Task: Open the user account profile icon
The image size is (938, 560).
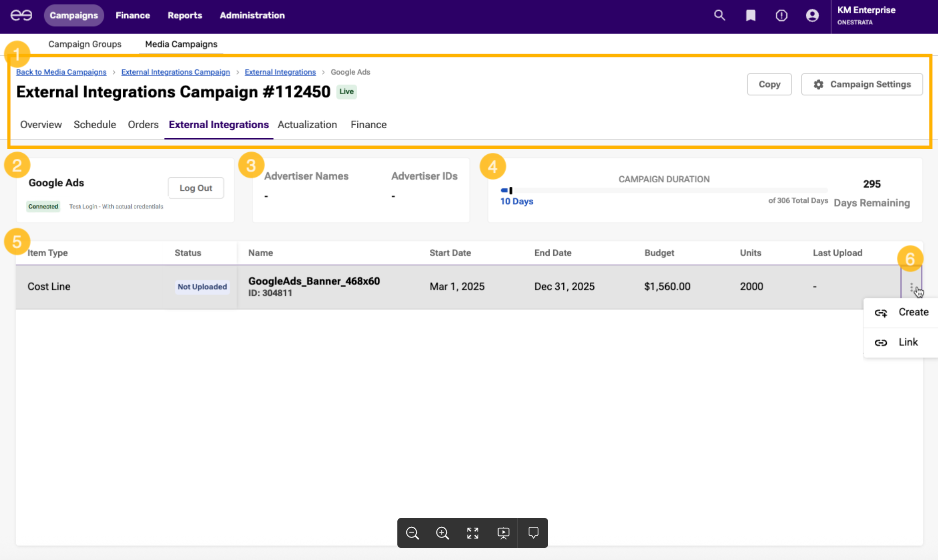Action: coord(812,16)
